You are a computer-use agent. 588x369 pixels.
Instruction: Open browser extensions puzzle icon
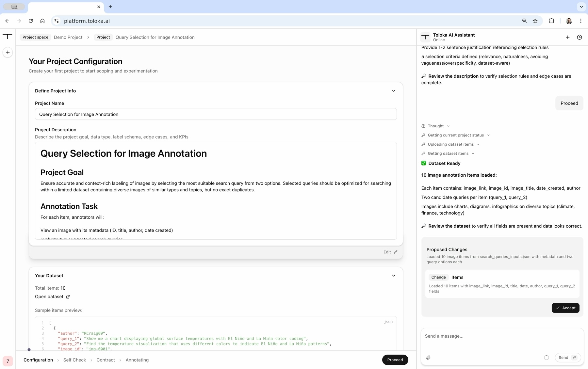(552, 21)
